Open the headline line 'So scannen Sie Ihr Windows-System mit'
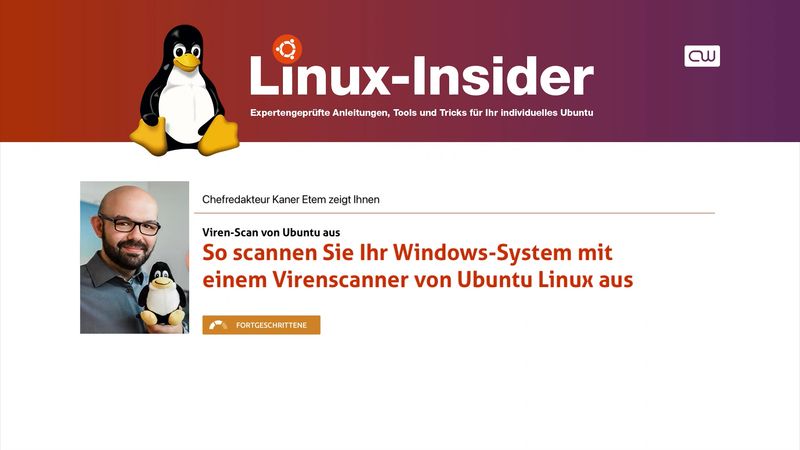Viewport: 800px width, 450px height. pyautogui.click(x=407, y=253)
